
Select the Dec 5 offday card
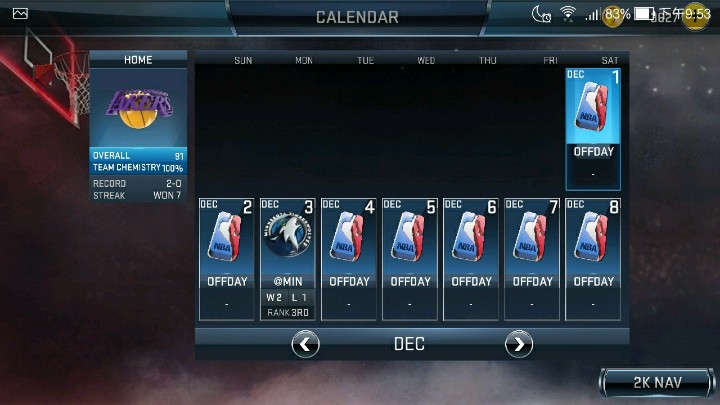[x=410, y=259]
